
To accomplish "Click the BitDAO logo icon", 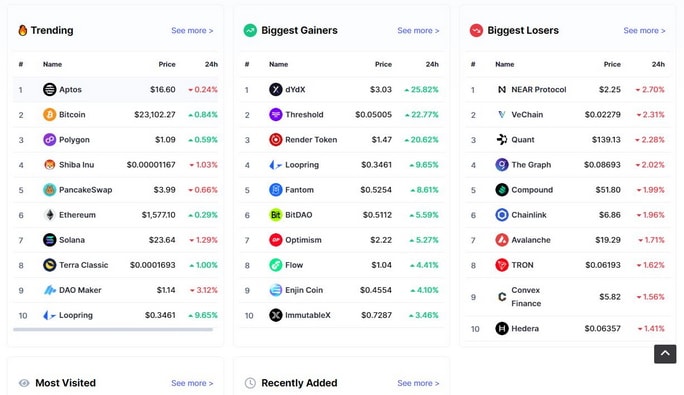I will point(276,215).
